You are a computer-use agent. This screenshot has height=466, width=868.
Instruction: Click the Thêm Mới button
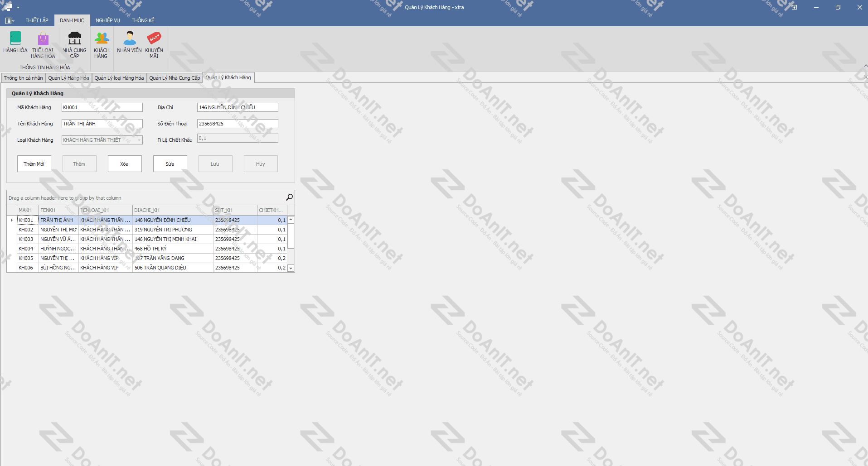click(x=34, y=164)
